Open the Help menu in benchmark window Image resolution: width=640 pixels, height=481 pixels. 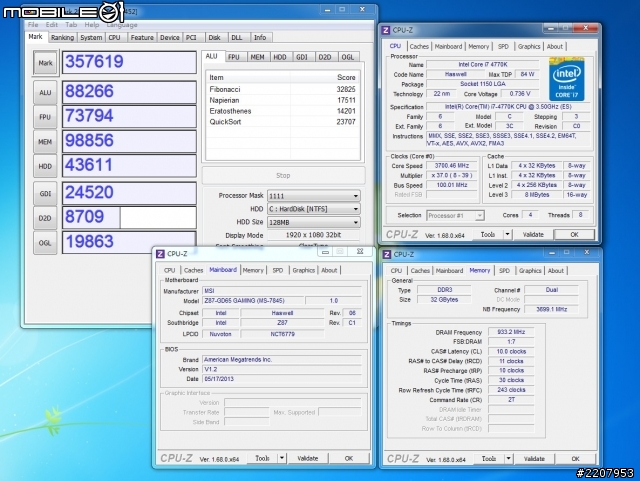(x=92, y=25)
